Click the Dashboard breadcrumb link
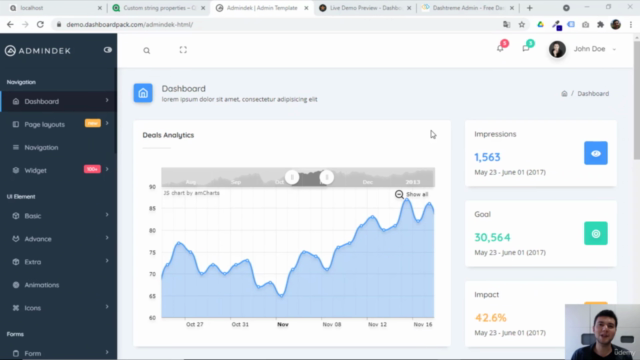The image size is (640, 360). 593,93
